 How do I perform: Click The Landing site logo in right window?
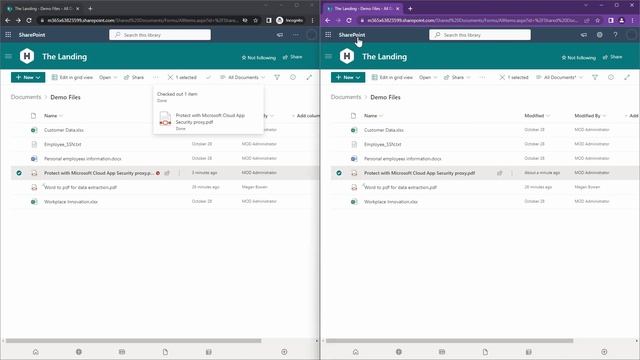[347, 56]
